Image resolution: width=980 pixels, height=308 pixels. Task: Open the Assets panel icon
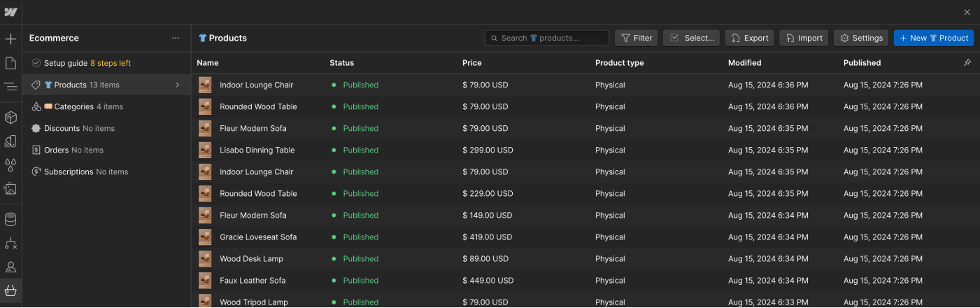pyautogui.click(x=10, y=188)
